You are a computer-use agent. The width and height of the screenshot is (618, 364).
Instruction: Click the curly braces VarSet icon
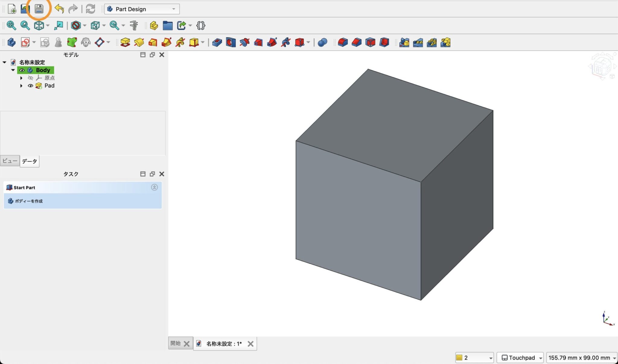coord(201,26)
